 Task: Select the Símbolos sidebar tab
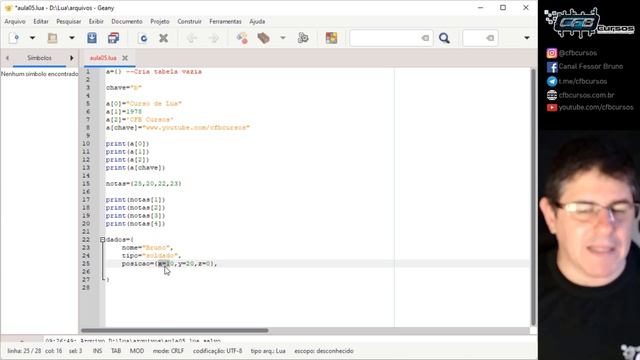tap(40, 58)
